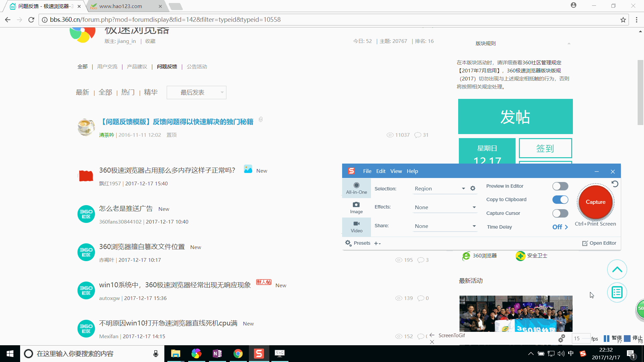Click the Snagit settings gear icon

tap(473, 188)
